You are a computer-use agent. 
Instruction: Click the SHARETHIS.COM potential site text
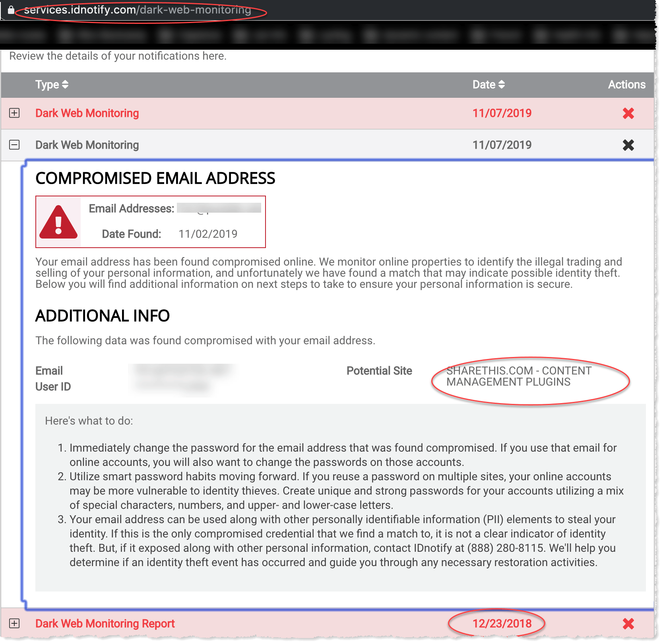coord(519,376)
